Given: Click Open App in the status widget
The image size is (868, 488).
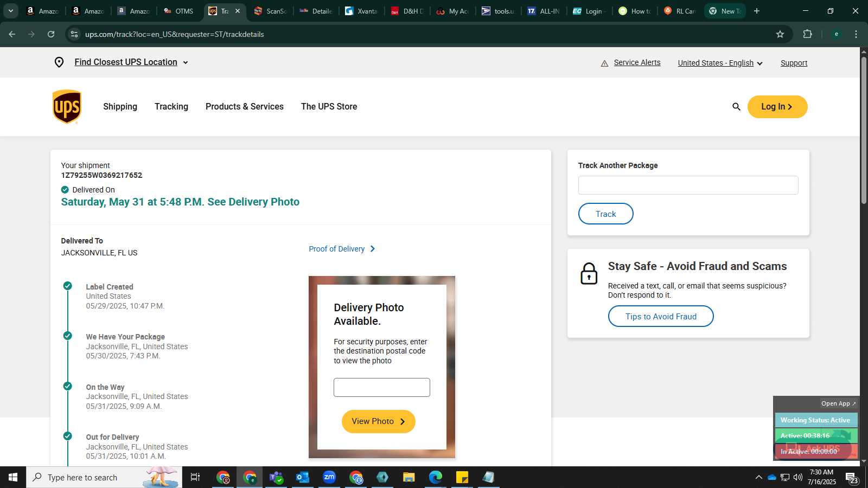Looking at the screenshot, I should pos(838,403).
